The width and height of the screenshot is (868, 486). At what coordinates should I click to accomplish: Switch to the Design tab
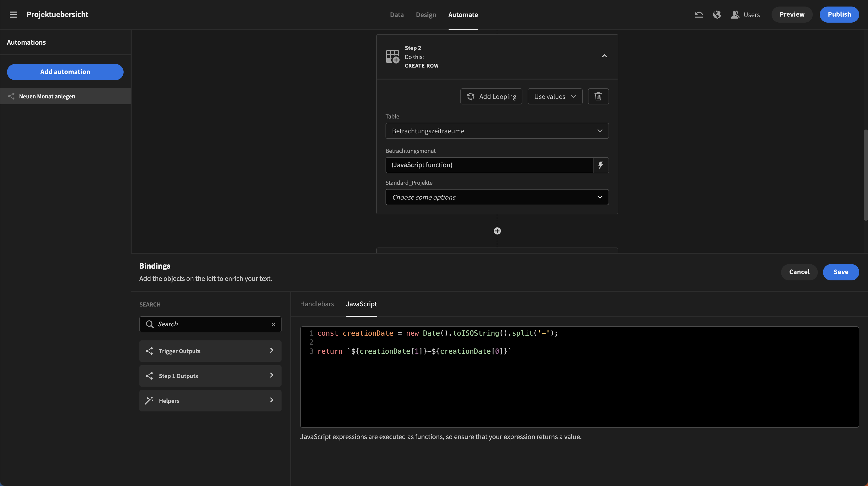coord(426,15)
